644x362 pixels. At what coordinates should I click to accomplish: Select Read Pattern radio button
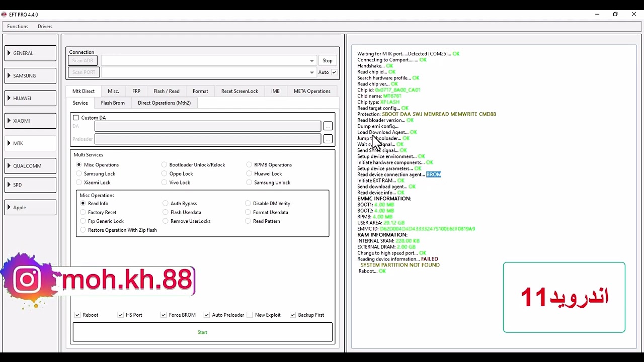click(x=248, y=221)
